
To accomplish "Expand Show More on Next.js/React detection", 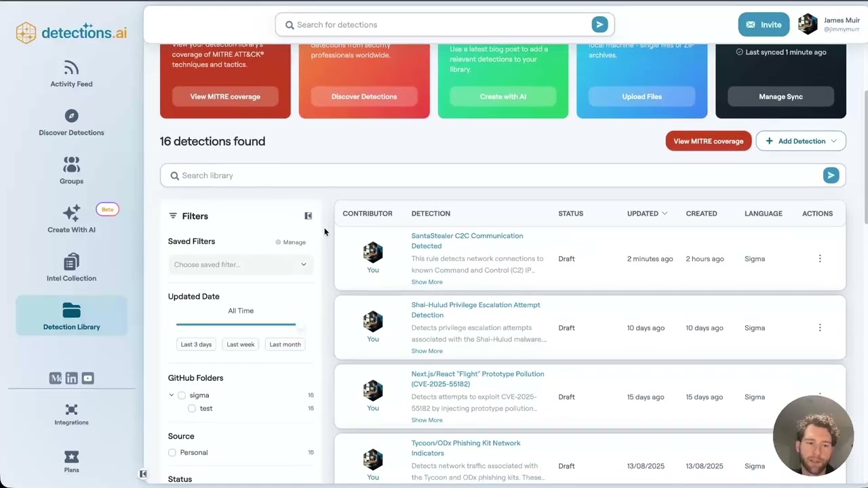I will pos(427,420).
